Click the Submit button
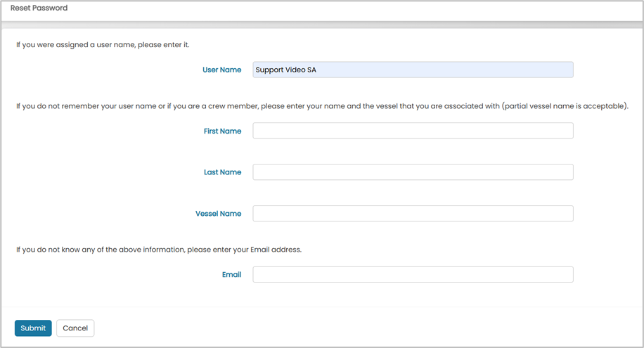 tap(33, 328)
